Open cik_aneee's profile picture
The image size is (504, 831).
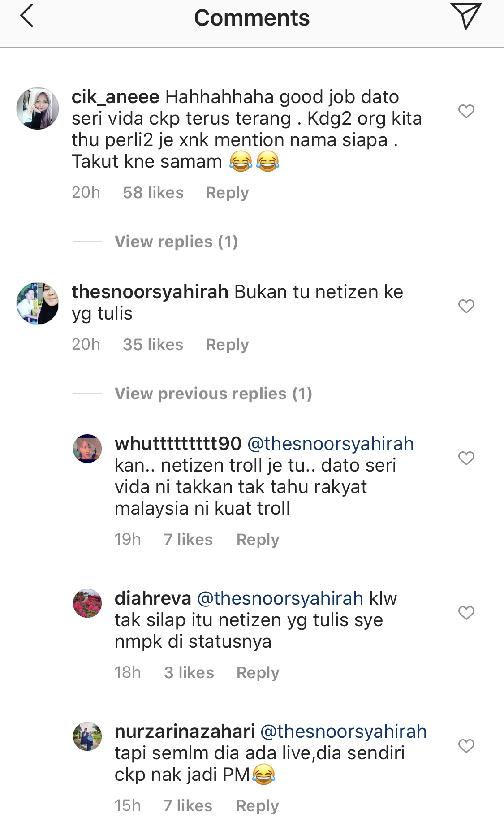(38, 108)
